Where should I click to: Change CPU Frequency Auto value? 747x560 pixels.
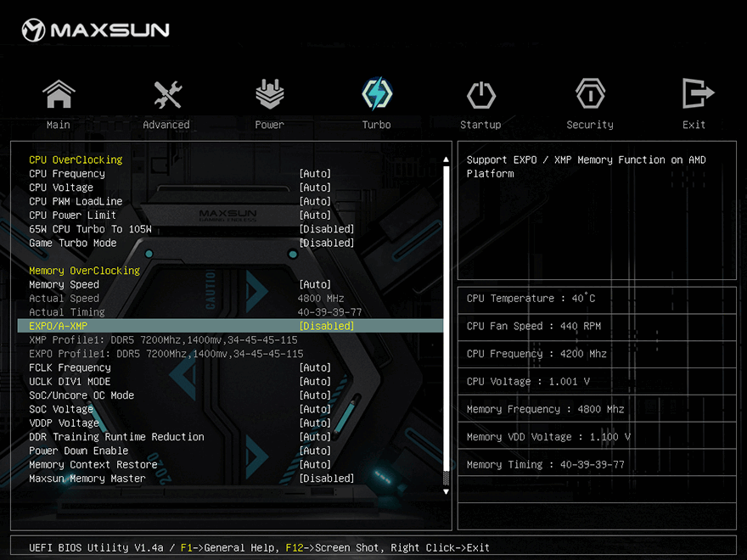click(315, 174)
